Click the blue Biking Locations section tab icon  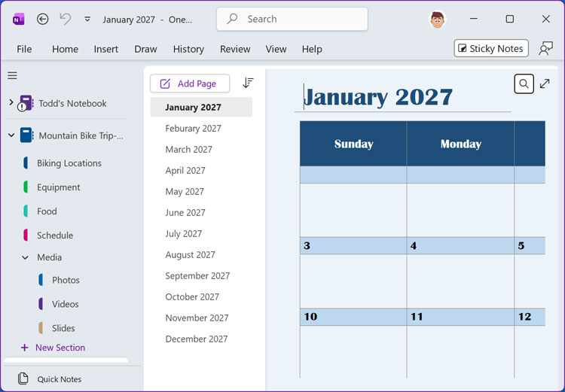pyautogui.click(x=26, y=163)
